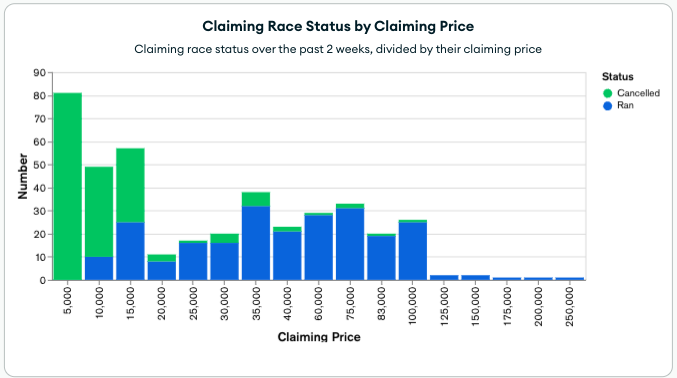The width and height of the screenshot is (677, 378).
Task: Select the Ran legend label
Action: coord(625,105)
